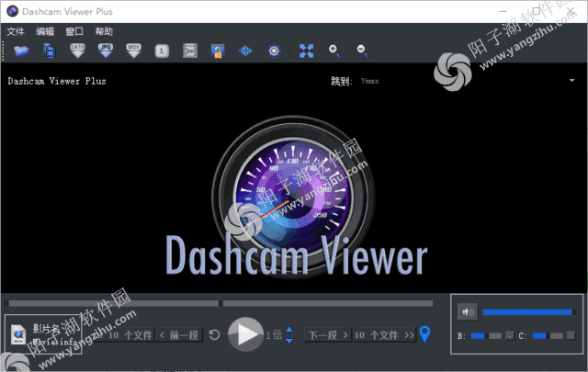The image size is (588, 372).
Task: Zoom out with the minus magnifier
Action: [362, 51]
